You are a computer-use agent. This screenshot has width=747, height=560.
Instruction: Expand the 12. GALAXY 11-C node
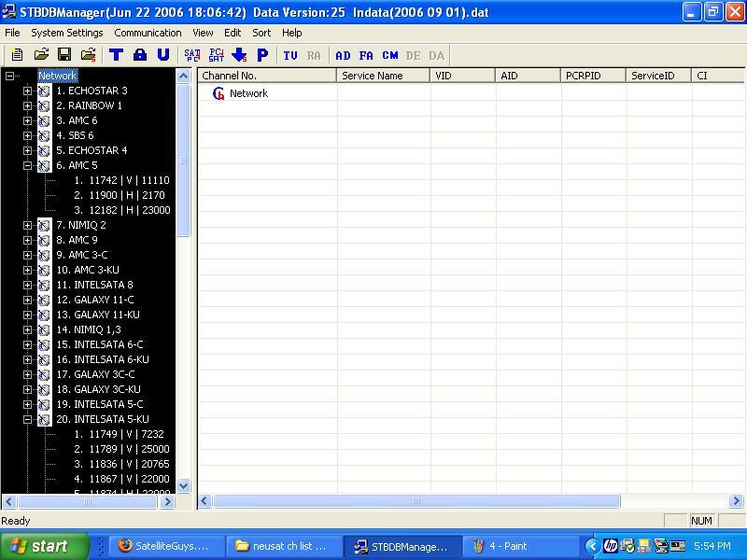tap(28, 300)
